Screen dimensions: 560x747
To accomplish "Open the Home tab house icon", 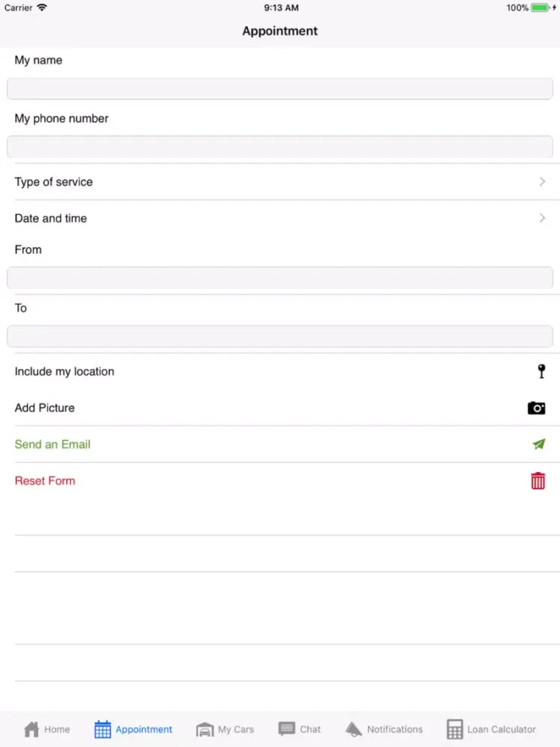I will tap(31, 729).
